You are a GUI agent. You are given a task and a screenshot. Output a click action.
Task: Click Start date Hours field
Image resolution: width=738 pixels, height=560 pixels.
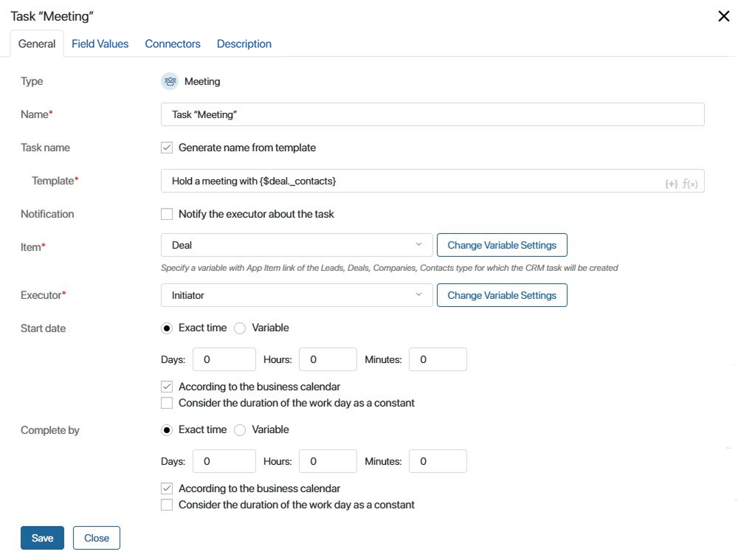328,359
